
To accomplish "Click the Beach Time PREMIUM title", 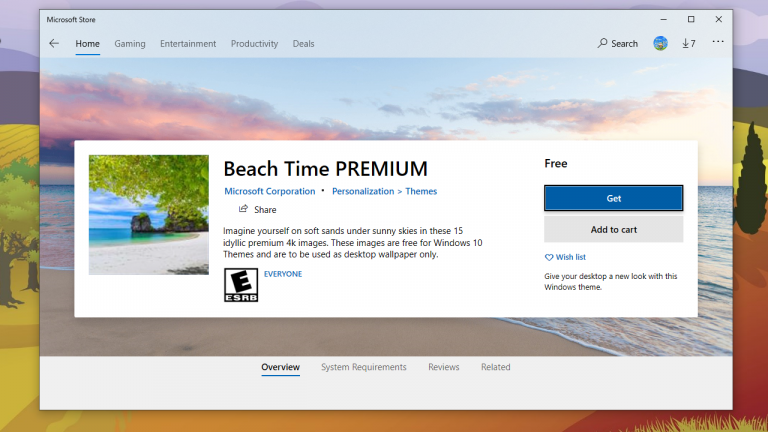I will pos(326,169).
